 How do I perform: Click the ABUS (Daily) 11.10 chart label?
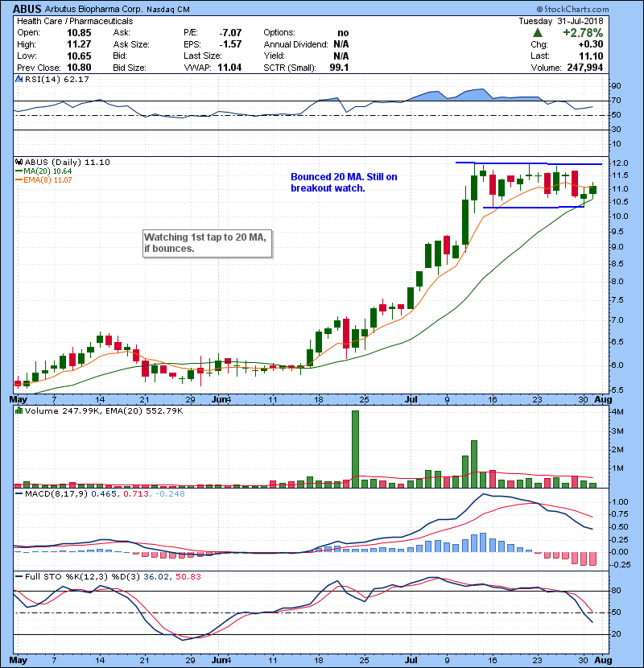(68, 163)
